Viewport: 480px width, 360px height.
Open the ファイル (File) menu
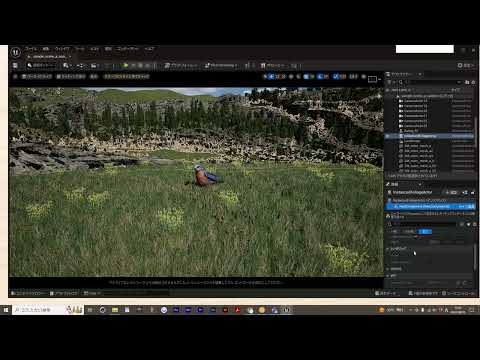coord(31,49)
